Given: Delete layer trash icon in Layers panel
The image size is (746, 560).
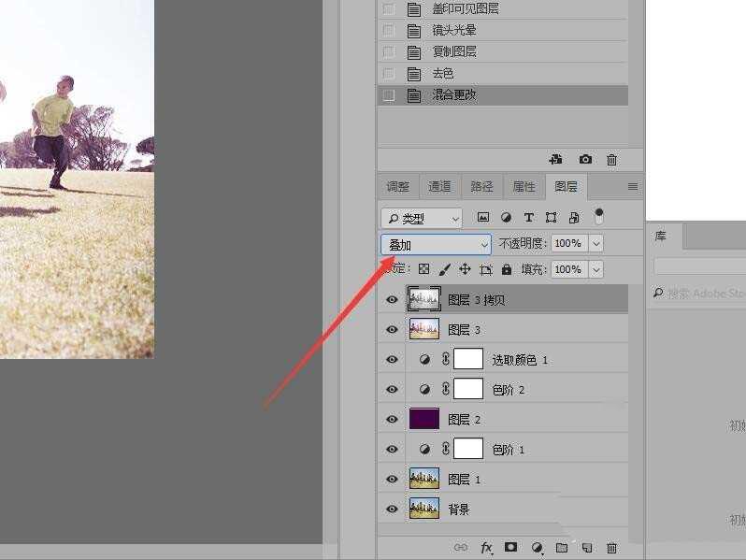Looking at the screenshot, I should tap(611, 548).
